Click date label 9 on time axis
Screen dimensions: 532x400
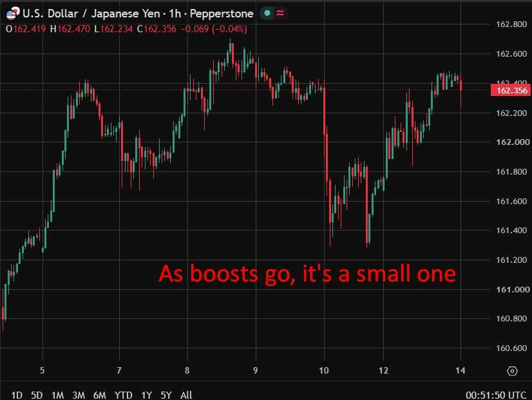256,370
